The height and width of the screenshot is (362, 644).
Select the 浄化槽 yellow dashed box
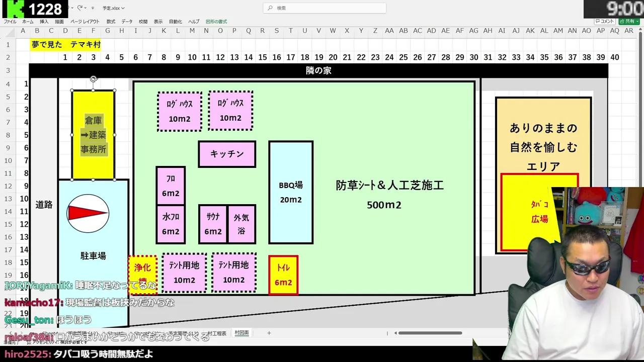pos(143,275)
